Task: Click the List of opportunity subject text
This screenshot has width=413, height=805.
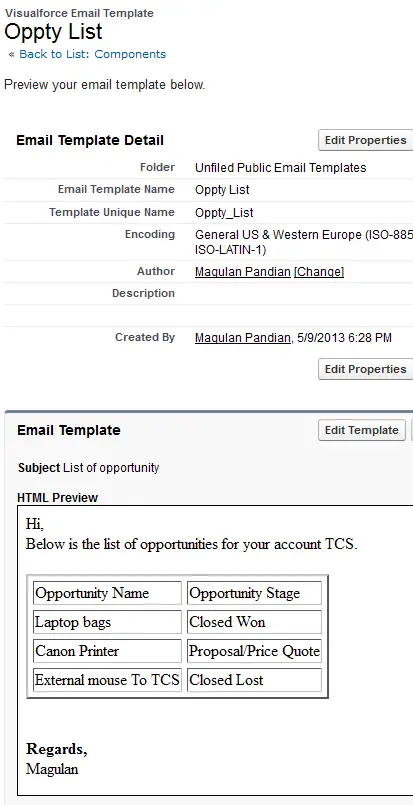Action: pyautogui.click(x=111, y=468)
